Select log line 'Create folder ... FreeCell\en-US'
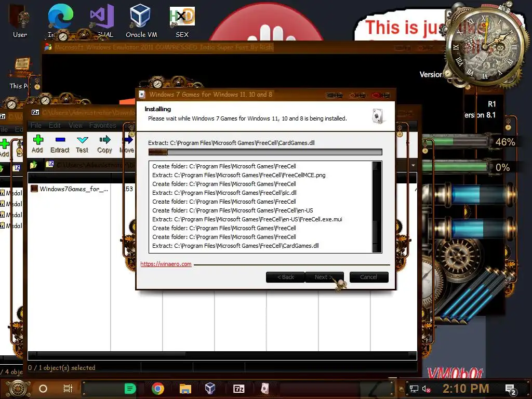Screen dimensions: 532x399 coord(232,210)
